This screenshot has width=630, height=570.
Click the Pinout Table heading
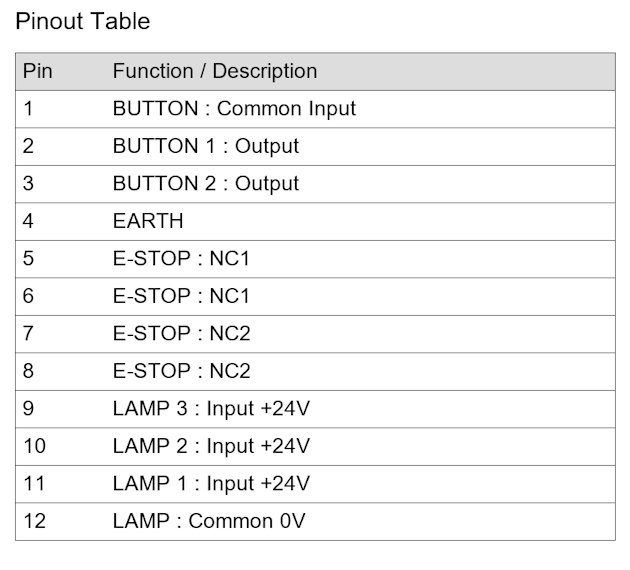coord(82,21)
